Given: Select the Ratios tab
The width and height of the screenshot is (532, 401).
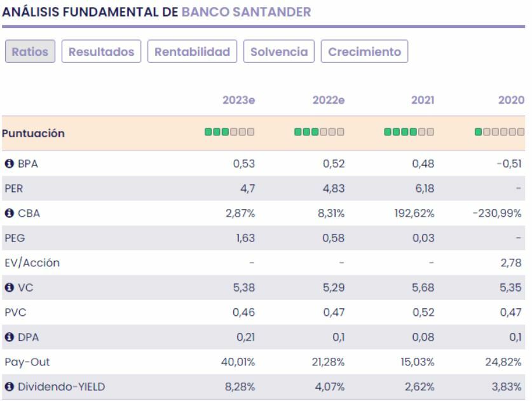Looking at the screenshot, I should 31,51.
